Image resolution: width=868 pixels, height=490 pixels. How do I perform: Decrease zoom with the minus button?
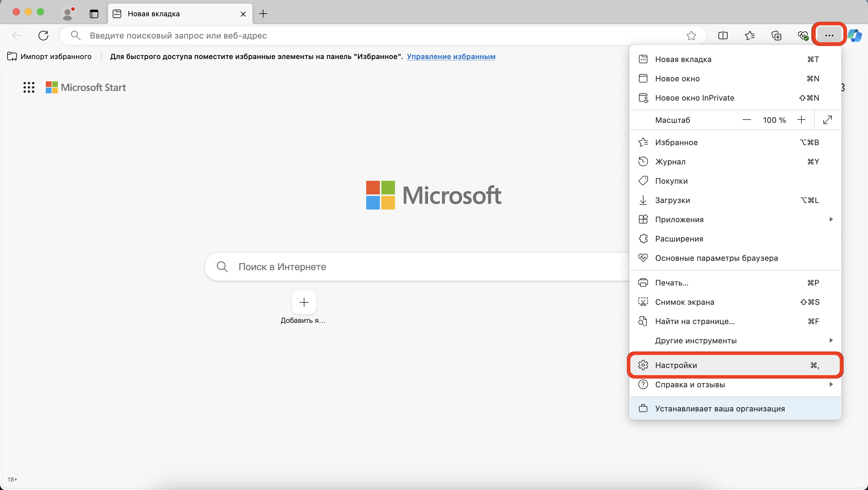(747, 120)
